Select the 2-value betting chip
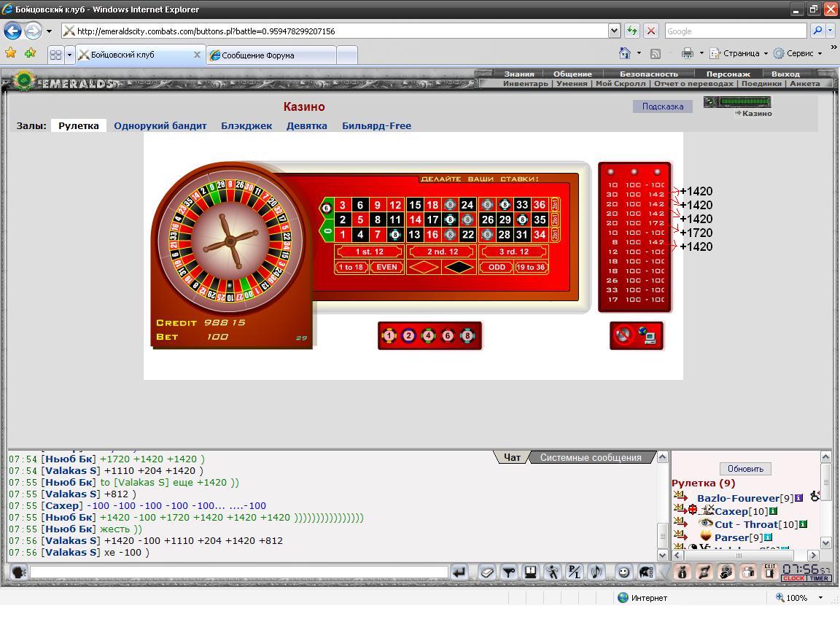The height and width of the screenshot is (630, 840). pos(409,336)
